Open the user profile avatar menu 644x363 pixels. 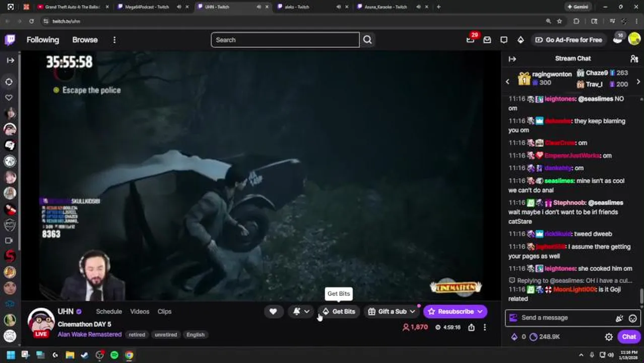tap(634, 40)
